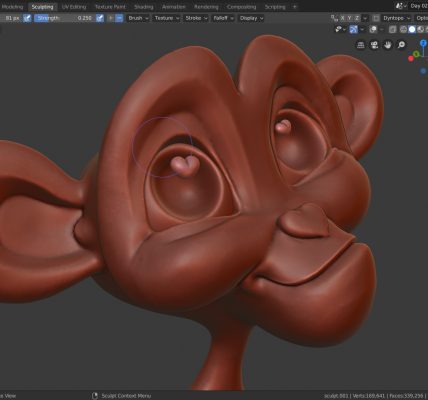Toggle Z axis symmetry
This screenshot has width=428, height=400.
pyautogui.click(x=357, y=18)
